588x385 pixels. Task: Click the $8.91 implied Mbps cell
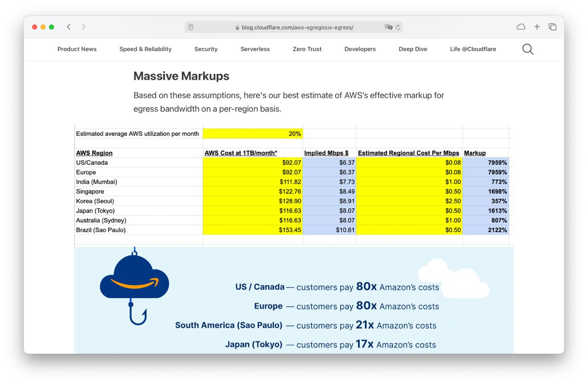(329, 201)
